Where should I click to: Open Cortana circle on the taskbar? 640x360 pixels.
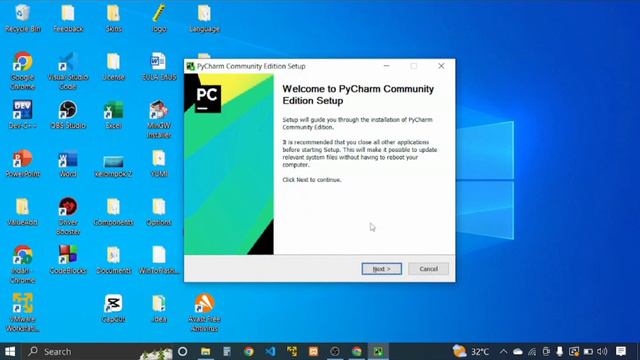182,351
